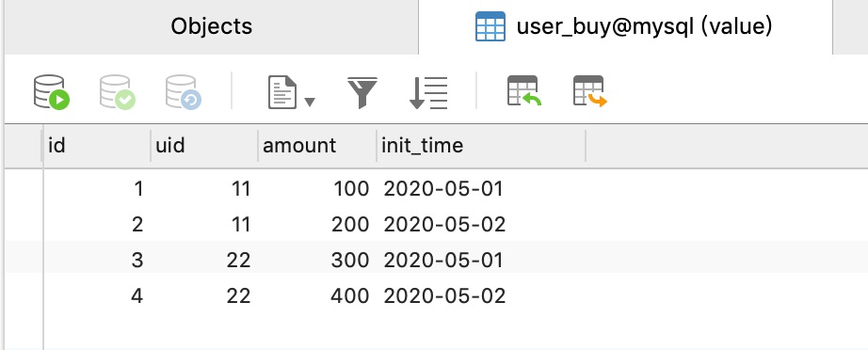Viewport: 868px width, 350px height.
Task: Open the document icon dropdown arrow
Action: (x=310, y=102)
